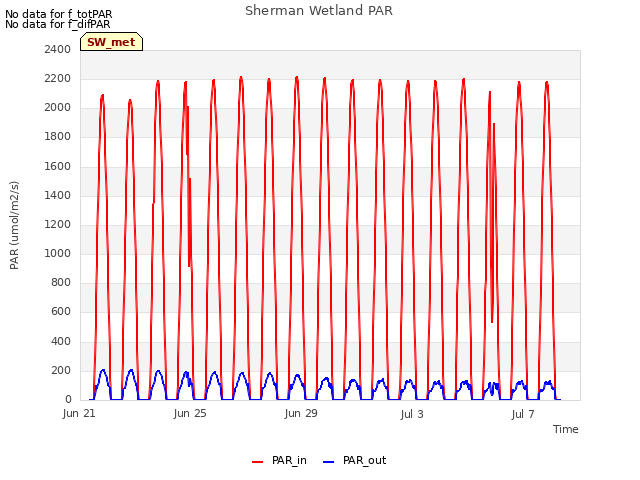Click the 'No data for f_totPAR' message

coord(59,14)
